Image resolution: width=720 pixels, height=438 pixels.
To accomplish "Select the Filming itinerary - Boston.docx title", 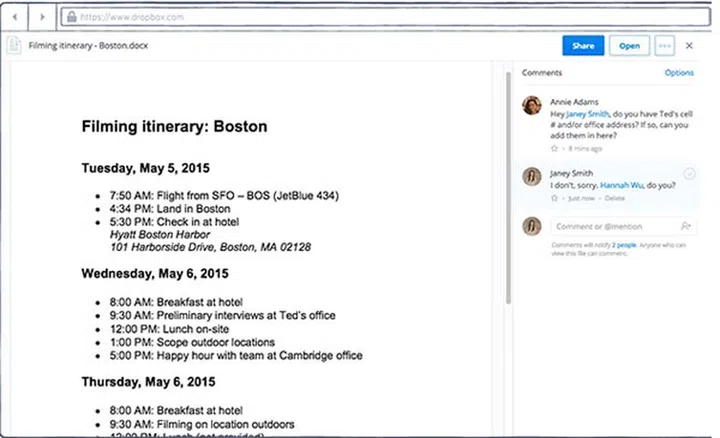I will pyautogui.click(x=88, y=45).
